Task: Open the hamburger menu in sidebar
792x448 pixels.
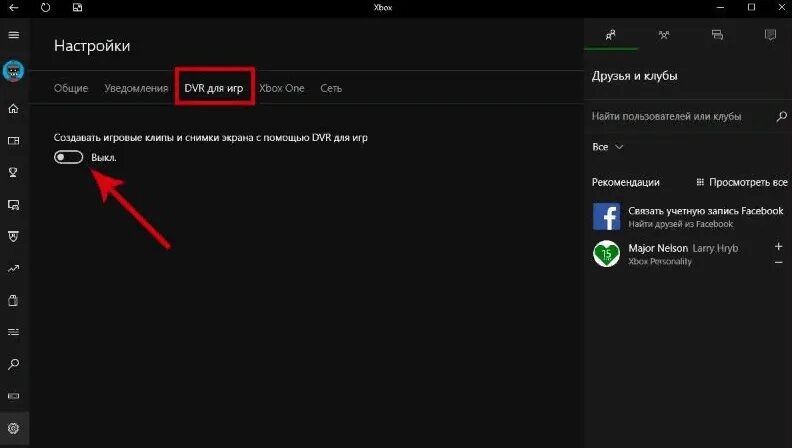Action: click(x=14, y=35)
